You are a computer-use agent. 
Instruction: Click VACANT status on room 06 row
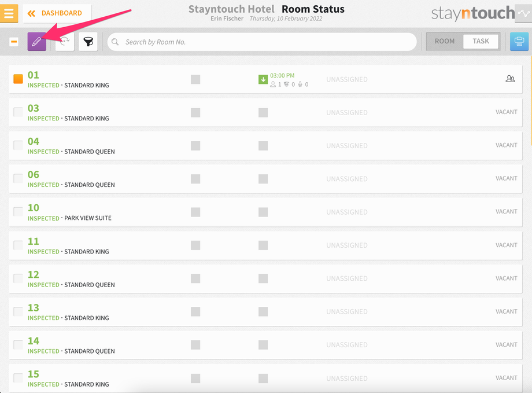[506, 178]
